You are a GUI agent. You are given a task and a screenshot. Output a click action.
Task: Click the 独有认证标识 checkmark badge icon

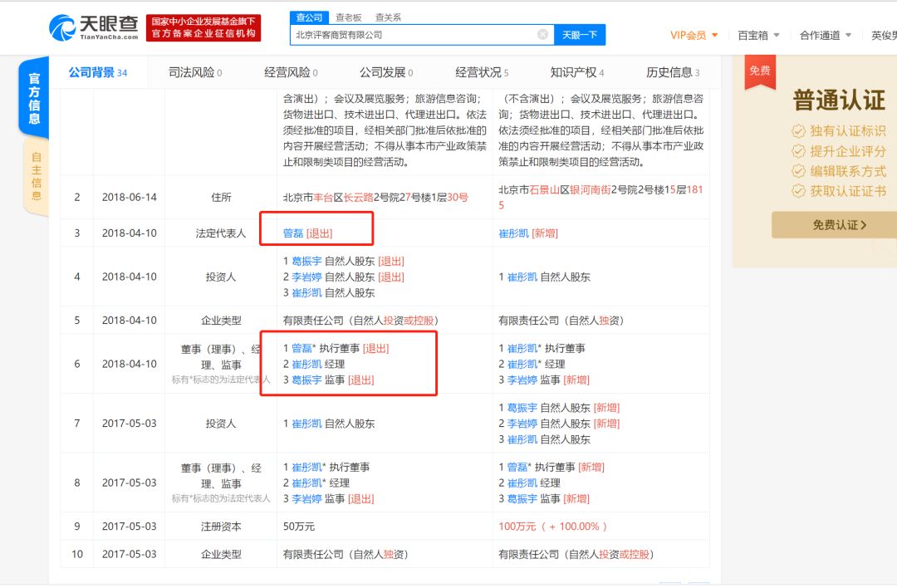798,131
